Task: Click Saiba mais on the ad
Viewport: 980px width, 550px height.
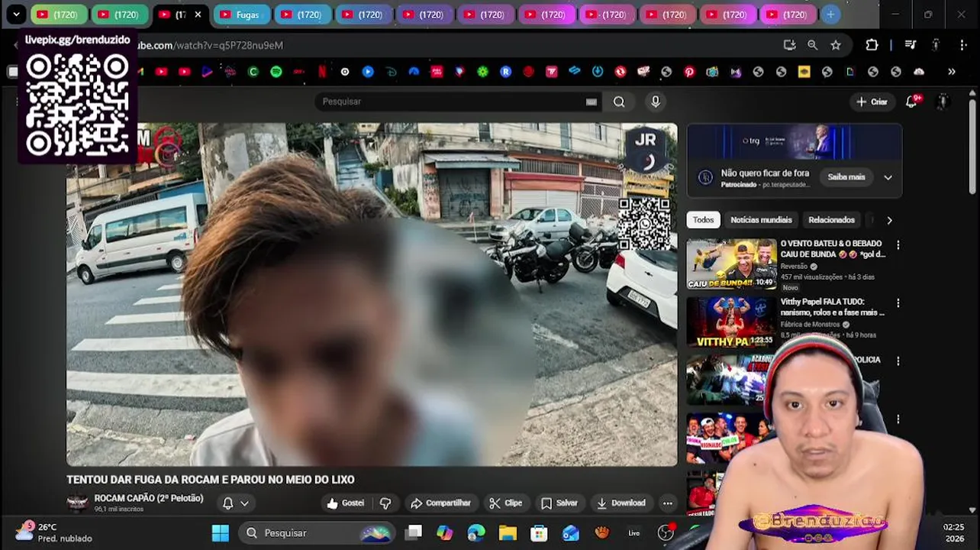Action: pyautogui.click(x=846, y=177)
